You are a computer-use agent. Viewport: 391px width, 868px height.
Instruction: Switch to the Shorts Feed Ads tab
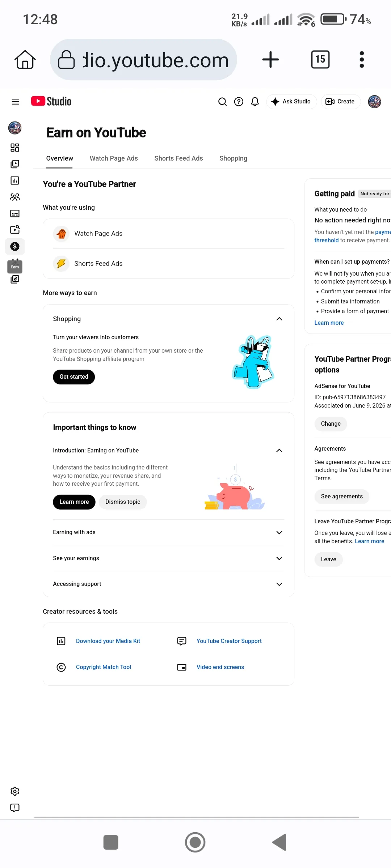coord(178,158)
